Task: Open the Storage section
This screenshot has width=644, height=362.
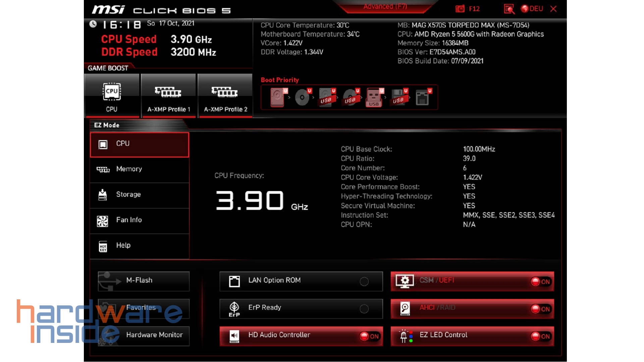Action: pyautogui.click(x=139, y=194)
